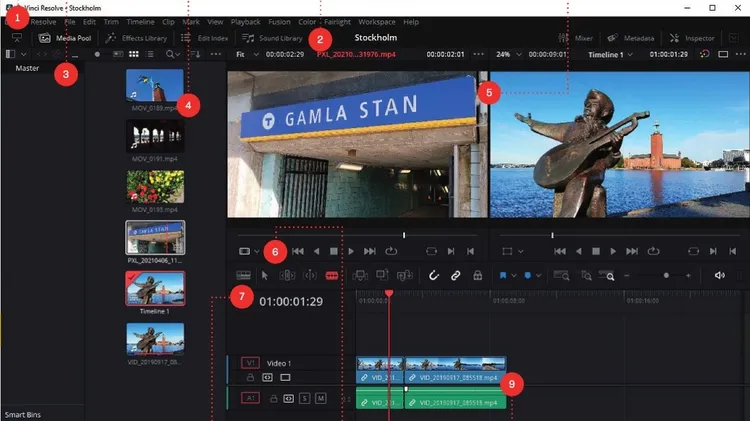Open the Sound Library panel
Screen dimensions: 750x421
pyautogui.click(x=272, y=38)
